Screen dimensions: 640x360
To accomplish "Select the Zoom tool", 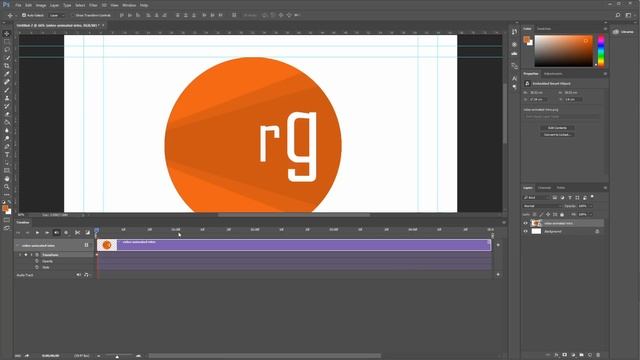I will click(7, 187).
